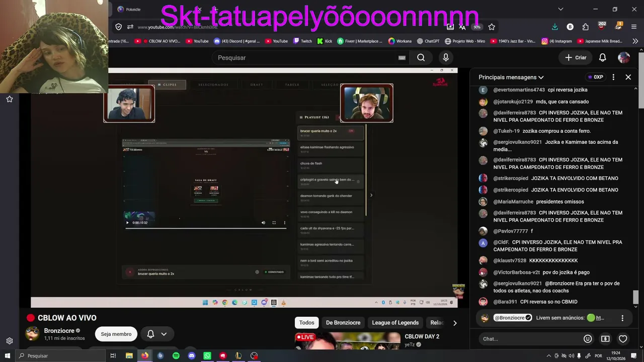Click the video player fullscreen icon
Viewport: 644px width, 362px height.
click(274, 223)
